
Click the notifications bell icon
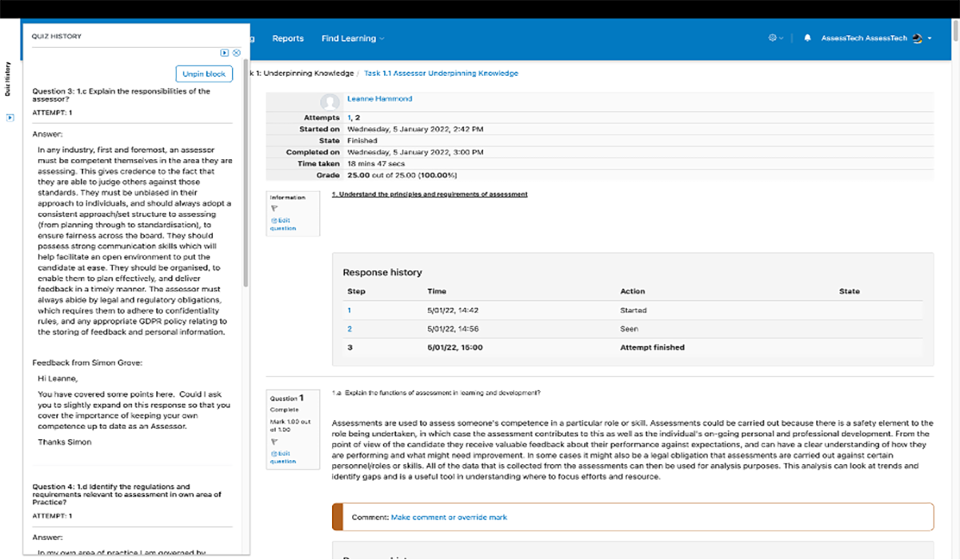click(807, 38)
